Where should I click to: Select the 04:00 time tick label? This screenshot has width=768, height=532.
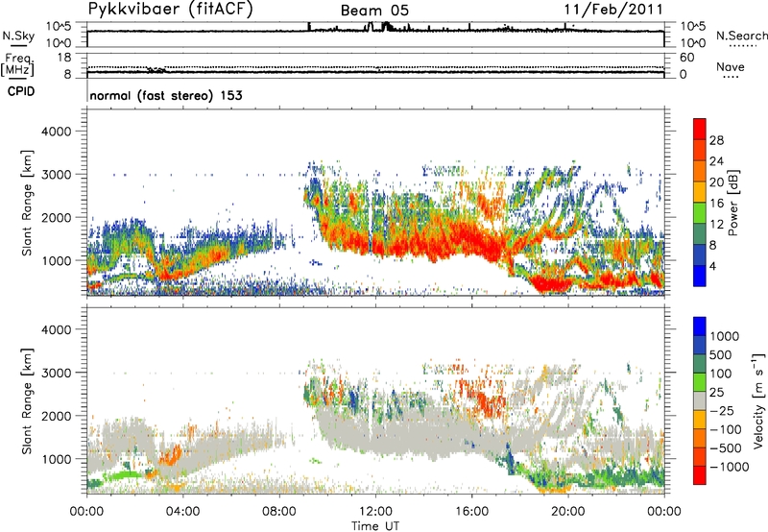[182, 512]
